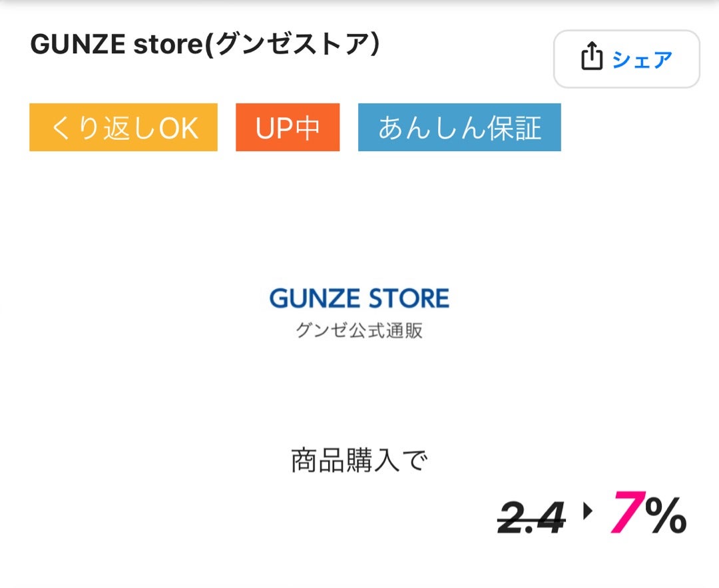Tap katakana (グンゼストア) in the title

tap(296, 44)
